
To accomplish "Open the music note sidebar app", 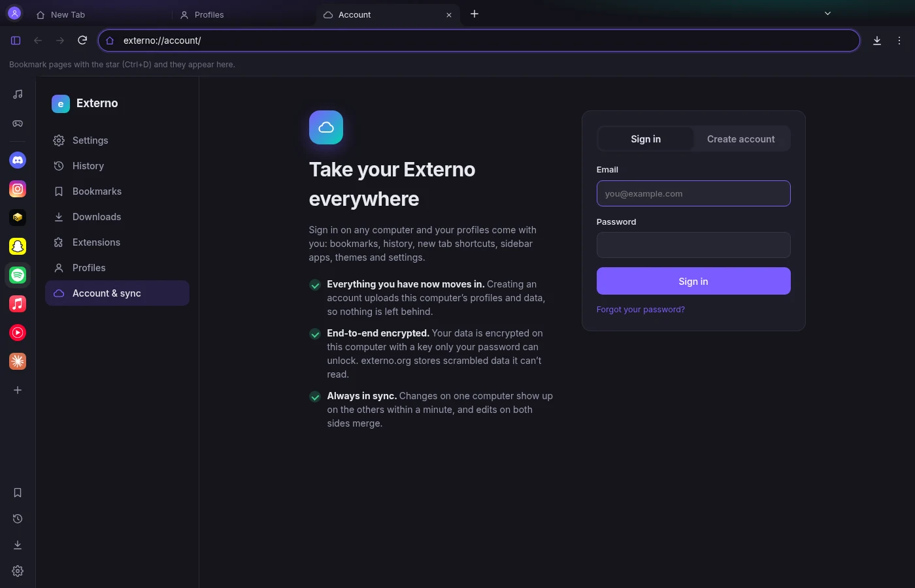I will [18, 94].
